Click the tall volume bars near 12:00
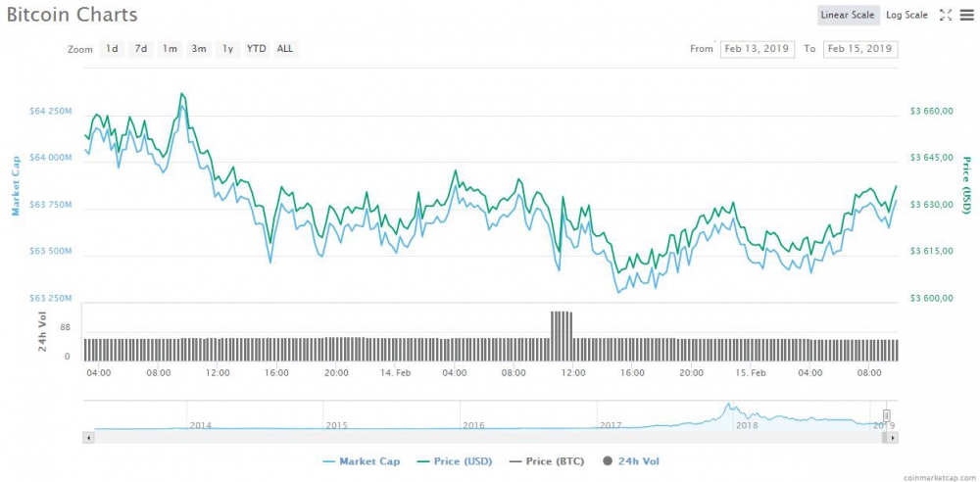Image resolution: width=980 pixels, height=482 pixels. coord(562,335)
